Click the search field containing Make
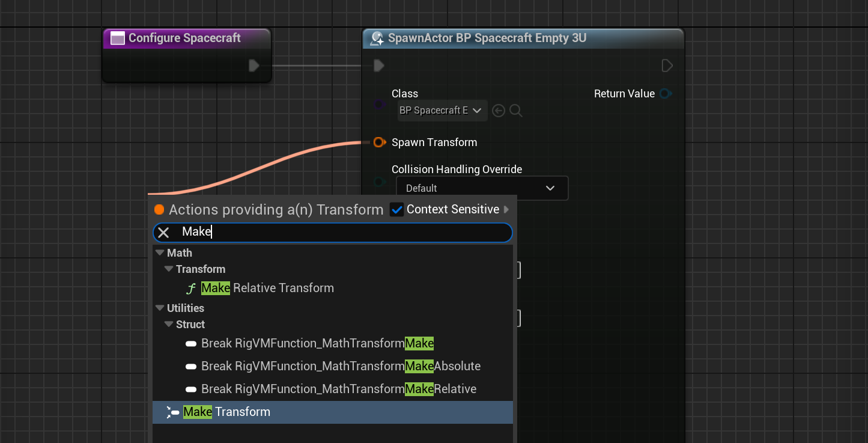 point(333,233)
